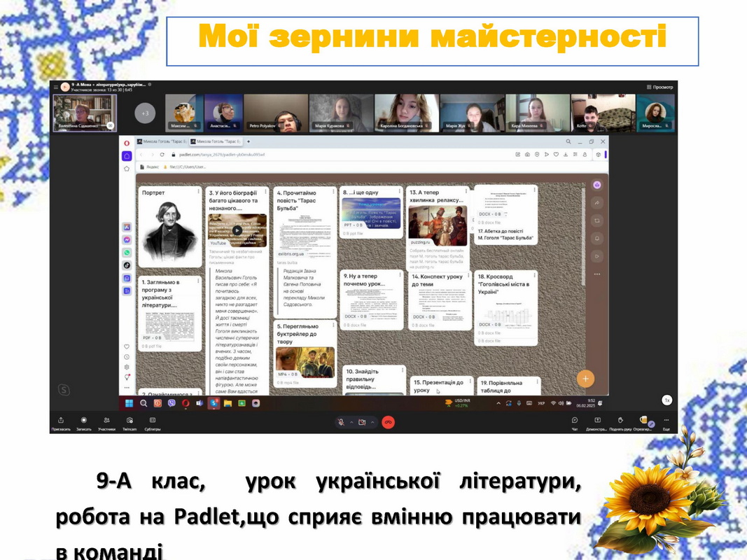747x560 pixels.
Task: Click the Просмотр view button
Action: tap(659, 87)
